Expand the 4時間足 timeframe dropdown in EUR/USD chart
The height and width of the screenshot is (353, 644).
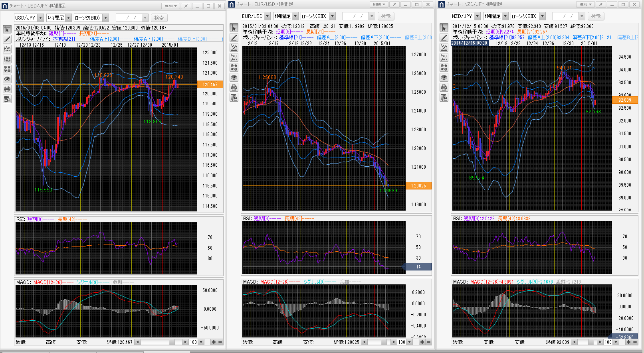click(295, 16)
